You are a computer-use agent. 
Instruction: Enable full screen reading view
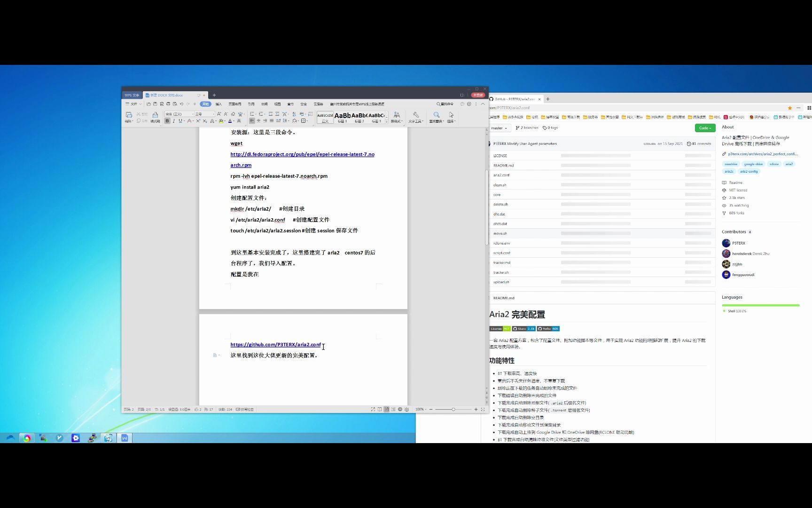tap(373, 409)
